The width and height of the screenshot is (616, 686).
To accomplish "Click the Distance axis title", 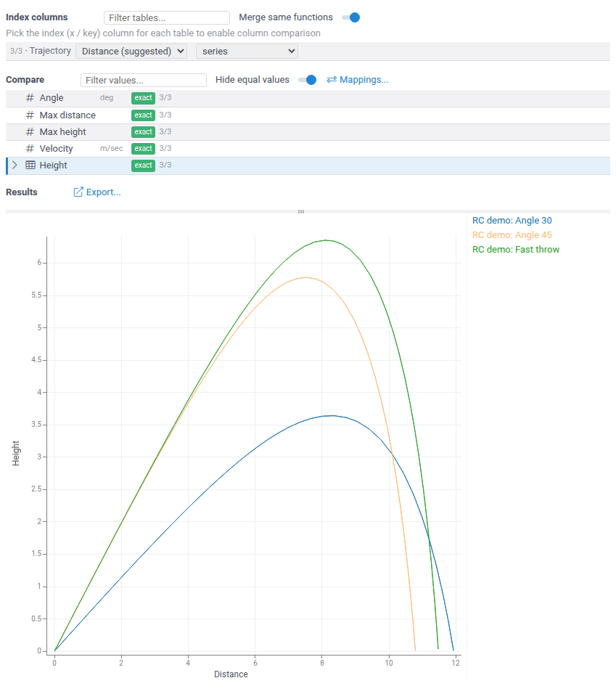I will pos(231,674).
